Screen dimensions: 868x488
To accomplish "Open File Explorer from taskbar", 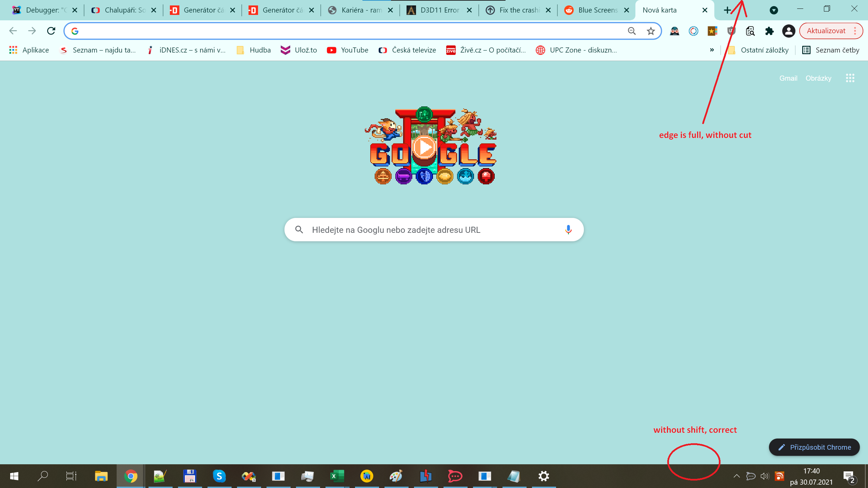I will (x=101, y=476).
